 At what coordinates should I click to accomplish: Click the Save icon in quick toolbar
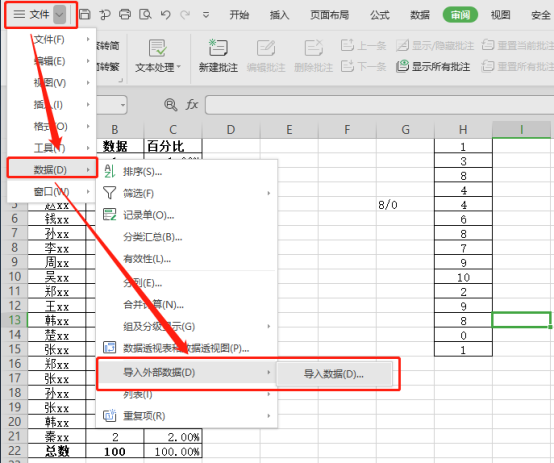tap(84, 14)
